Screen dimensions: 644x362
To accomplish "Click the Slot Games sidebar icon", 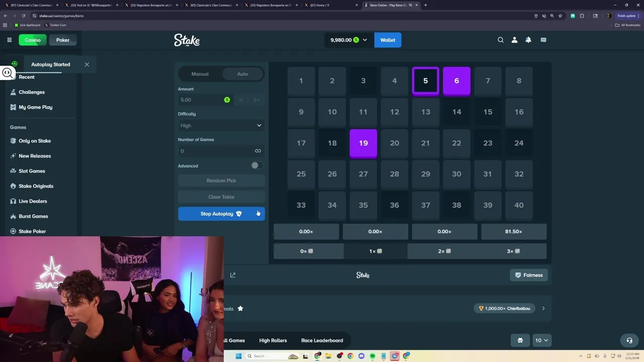I will tap(13, 171).
